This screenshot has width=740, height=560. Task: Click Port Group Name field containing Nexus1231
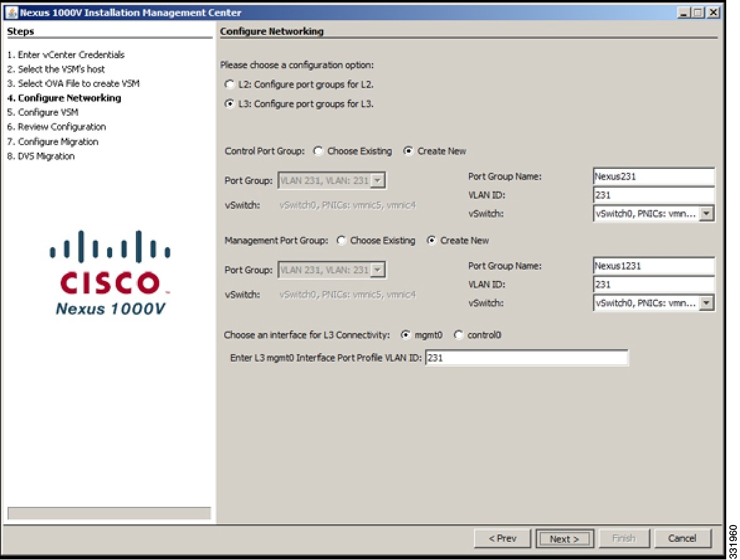[654, 266]
